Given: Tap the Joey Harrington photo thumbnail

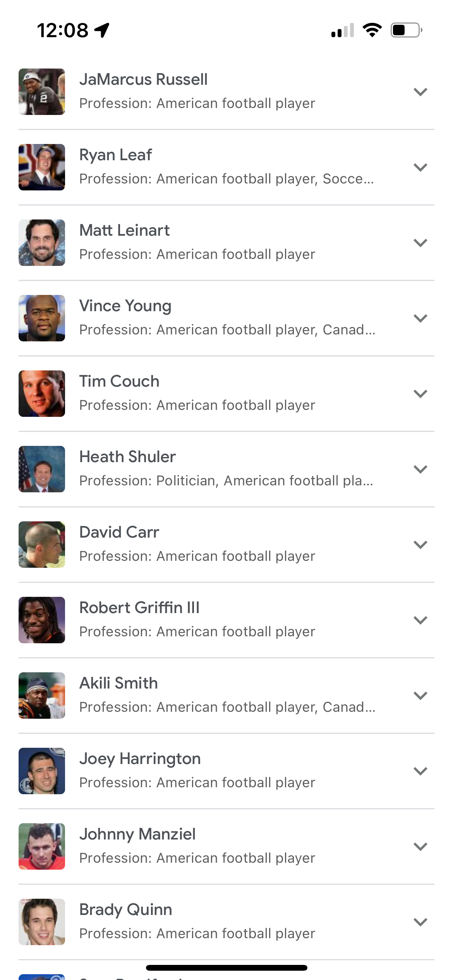Looking at the screenshot, I should (x=42, y=771).
